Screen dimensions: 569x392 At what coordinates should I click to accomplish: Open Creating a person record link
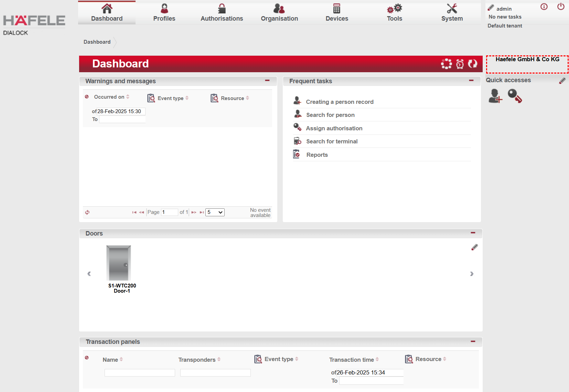pos(340,102)
